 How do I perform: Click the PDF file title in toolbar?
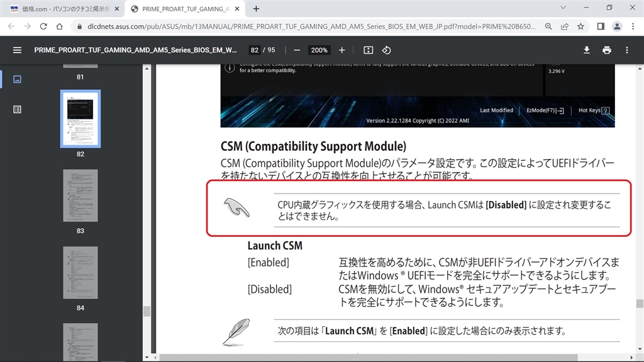click(x=135, y=50)
